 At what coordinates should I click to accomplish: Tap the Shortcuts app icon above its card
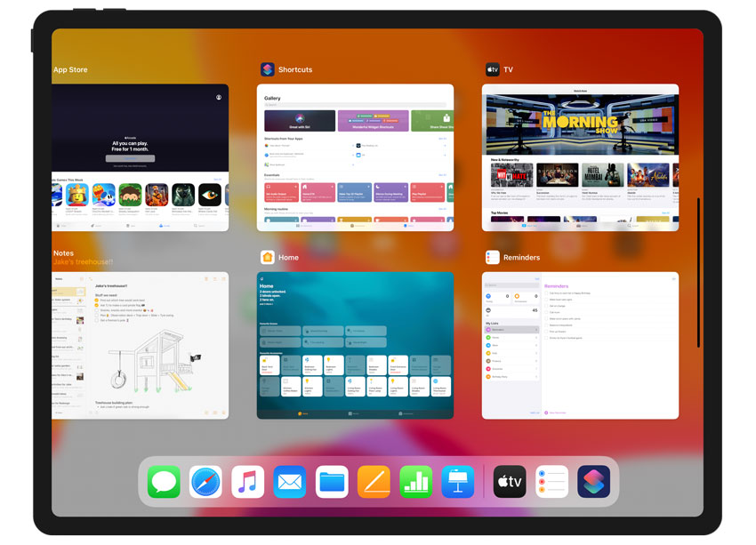click(x=268, y=69)
